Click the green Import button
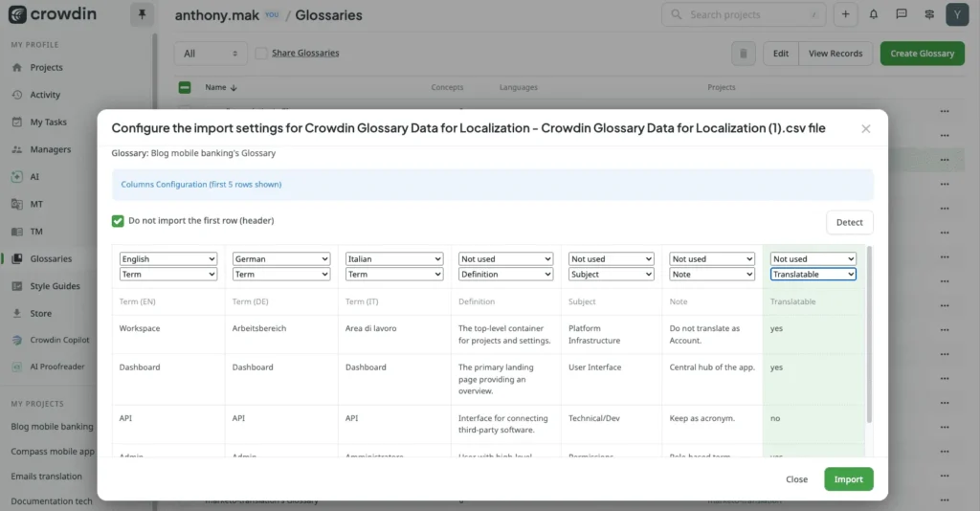This screenshot has width=980, height=511. [848, 479]
